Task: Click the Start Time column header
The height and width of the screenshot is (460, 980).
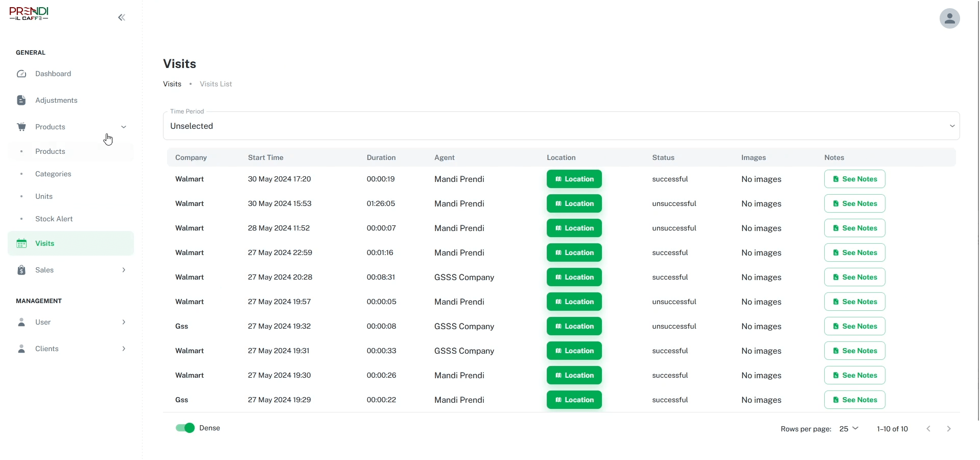Action: point(266,157)
